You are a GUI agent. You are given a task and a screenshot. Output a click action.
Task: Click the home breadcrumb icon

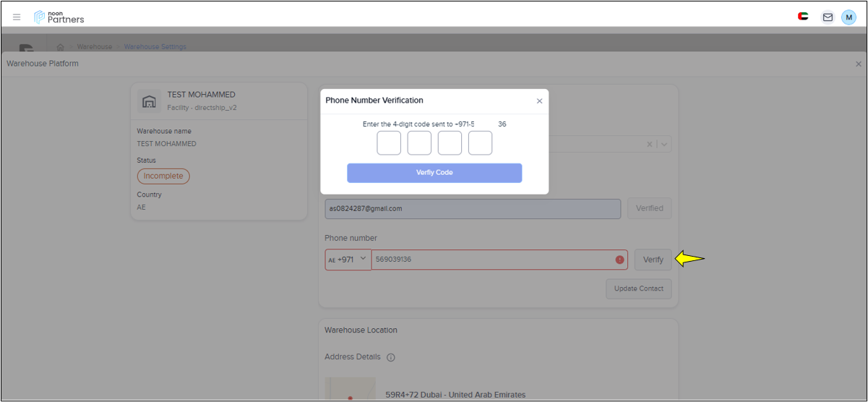pos(61,47)
